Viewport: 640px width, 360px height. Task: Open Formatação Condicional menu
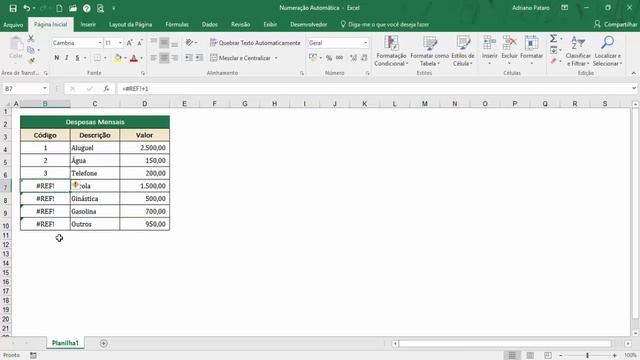point(391,51)
